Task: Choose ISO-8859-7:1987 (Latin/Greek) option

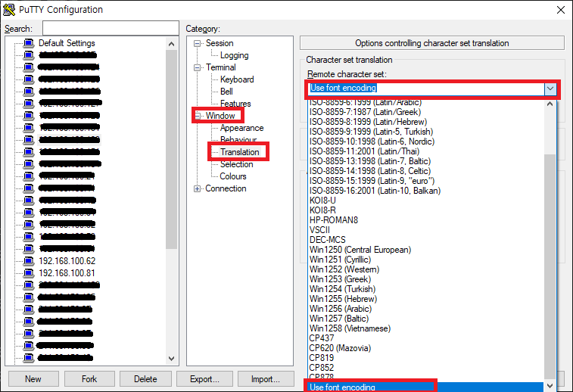Action: [x=365, y=112]
